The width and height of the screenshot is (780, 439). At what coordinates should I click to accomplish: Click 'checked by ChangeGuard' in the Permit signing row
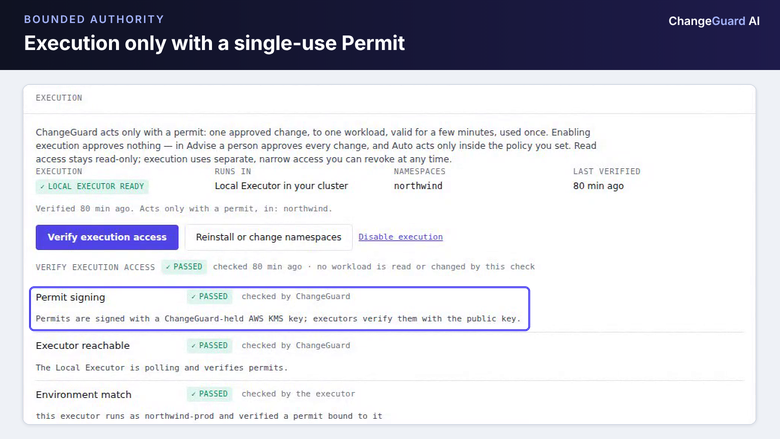pyautogui.click(x=296, y=296)
